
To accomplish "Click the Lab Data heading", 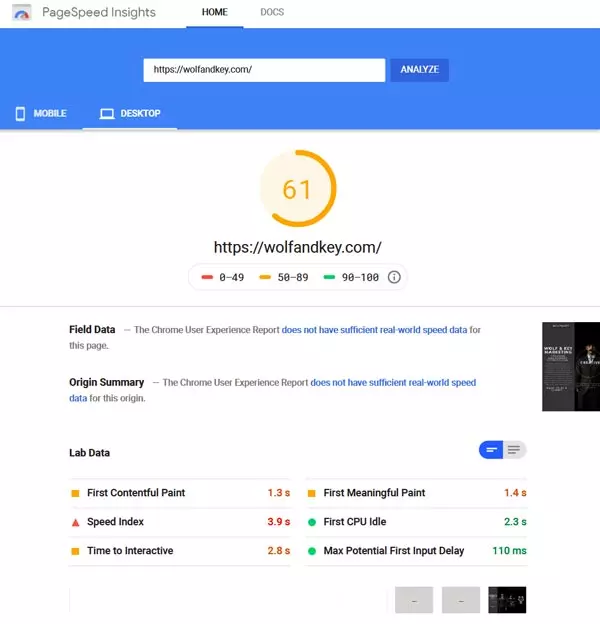I will [90, 453].
